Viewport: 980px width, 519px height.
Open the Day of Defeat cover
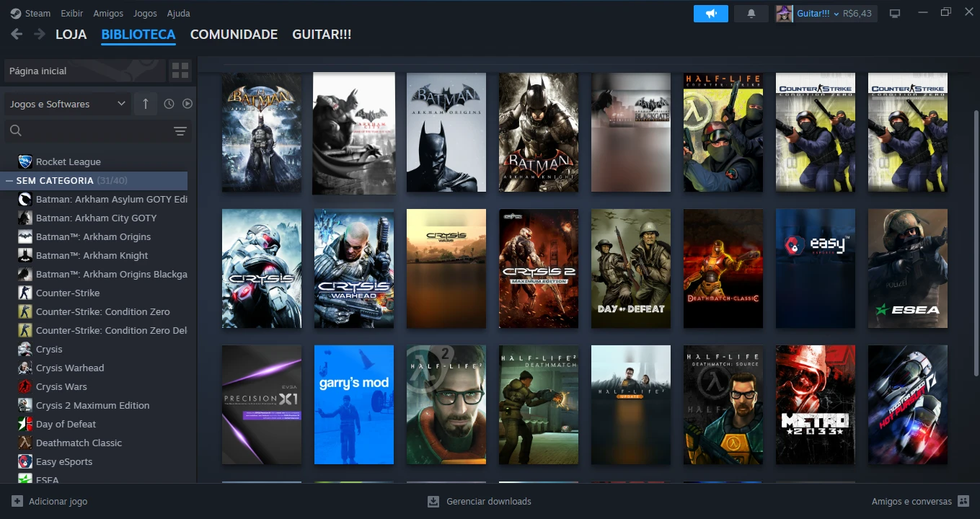pyautogui.click(x=631, y=268)
